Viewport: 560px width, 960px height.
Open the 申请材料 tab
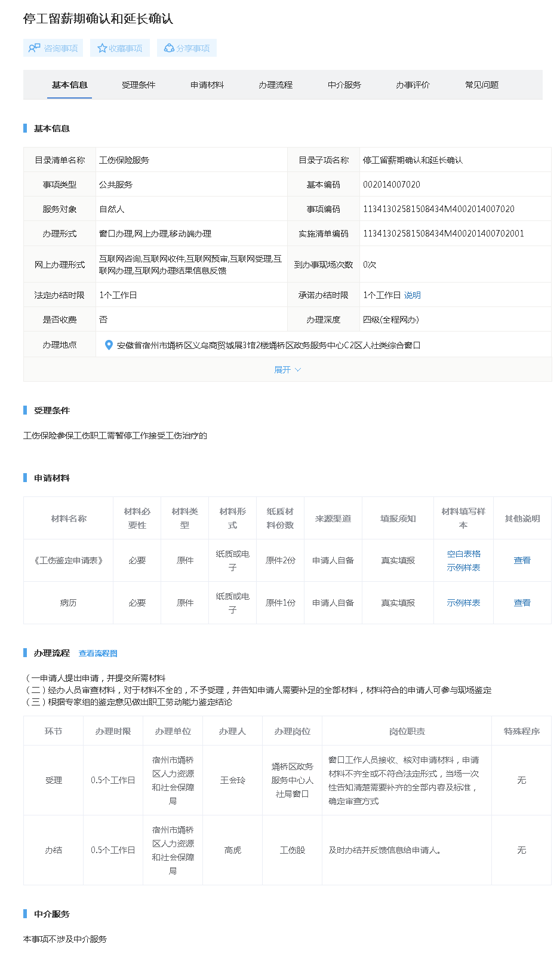(x=207, y=85)
